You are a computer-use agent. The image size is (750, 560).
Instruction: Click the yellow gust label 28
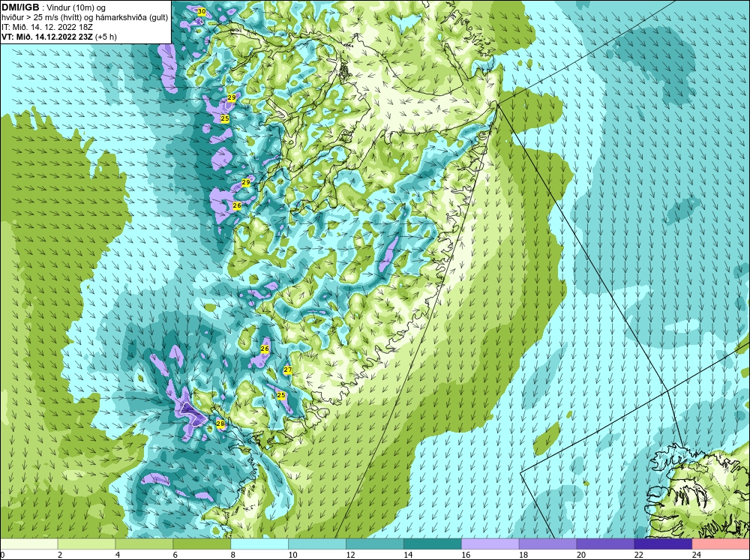tap(220, 424)
